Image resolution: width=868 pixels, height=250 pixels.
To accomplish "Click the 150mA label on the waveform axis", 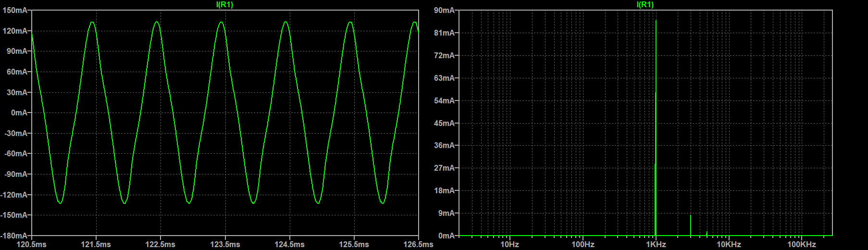I will click(x=15, y=10).
